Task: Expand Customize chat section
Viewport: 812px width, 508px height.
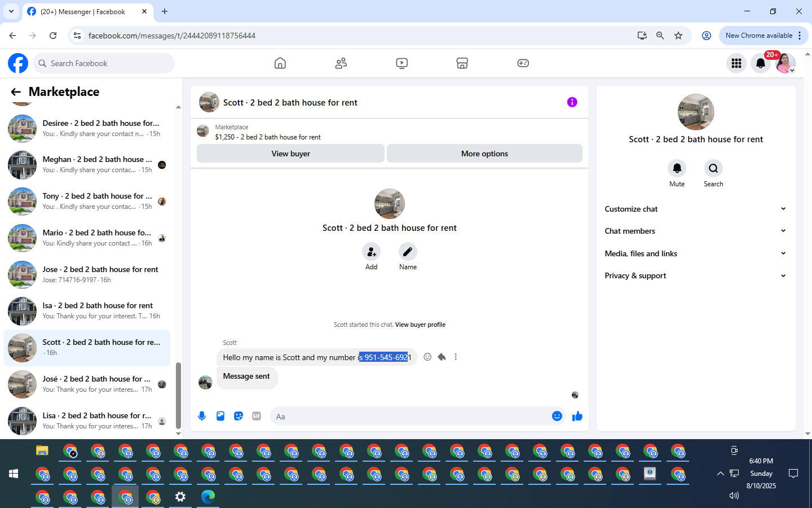Action: 695,209
